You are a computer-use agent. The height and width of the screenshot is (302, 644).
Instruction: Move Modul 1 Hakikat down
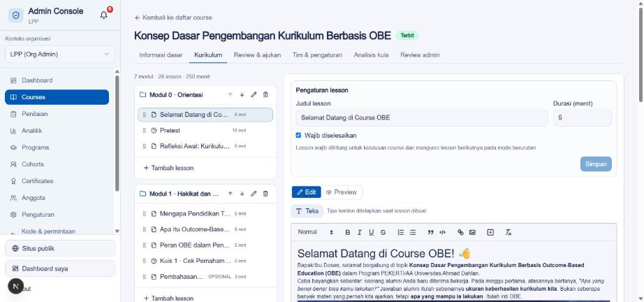pyautogui.click(x=242, y=194)
